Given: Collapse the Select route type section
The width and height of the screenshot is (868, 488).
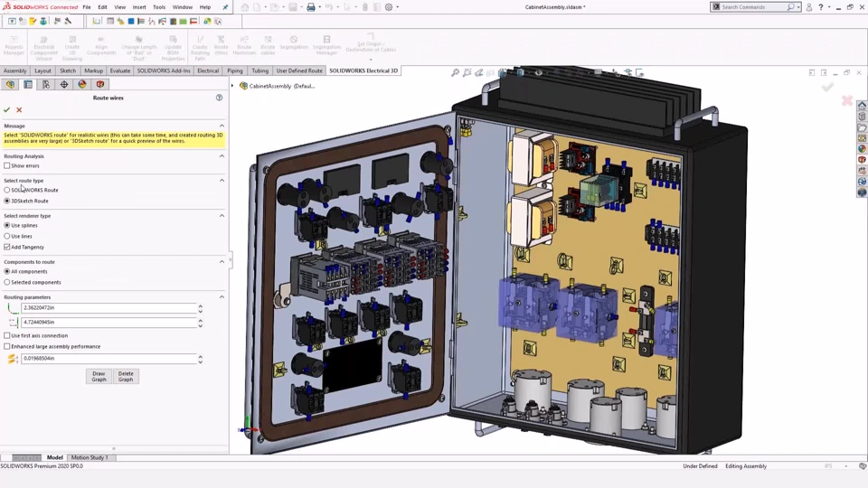Looking at the screenshot, I should [222, 181].
